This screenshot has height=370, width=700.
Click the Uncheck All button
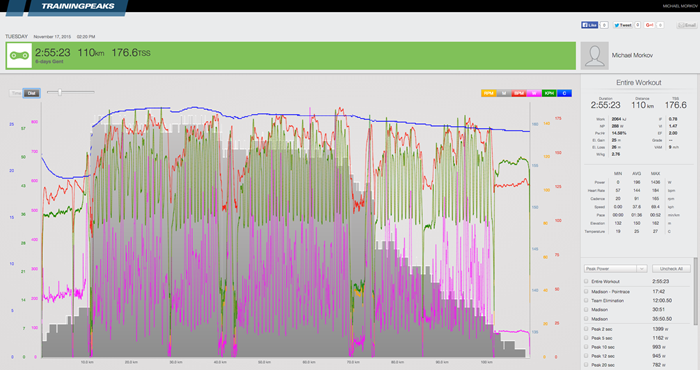[671, 269]
